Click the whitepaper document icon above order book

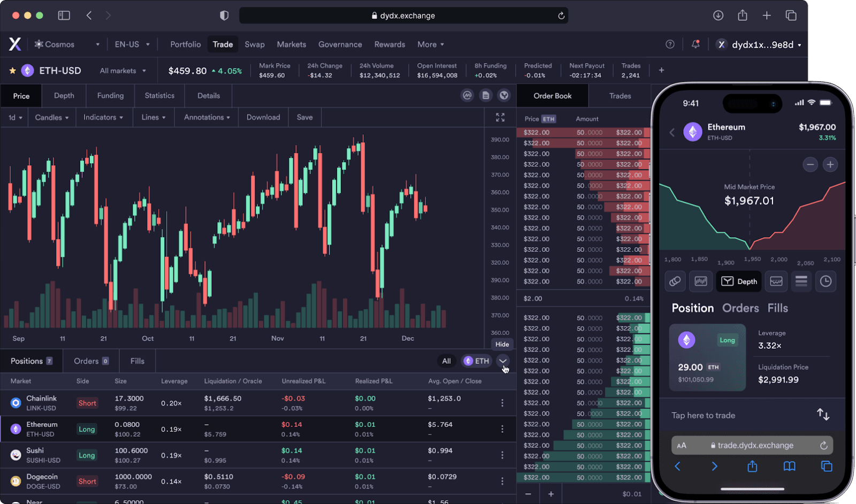tap(486, 95)
